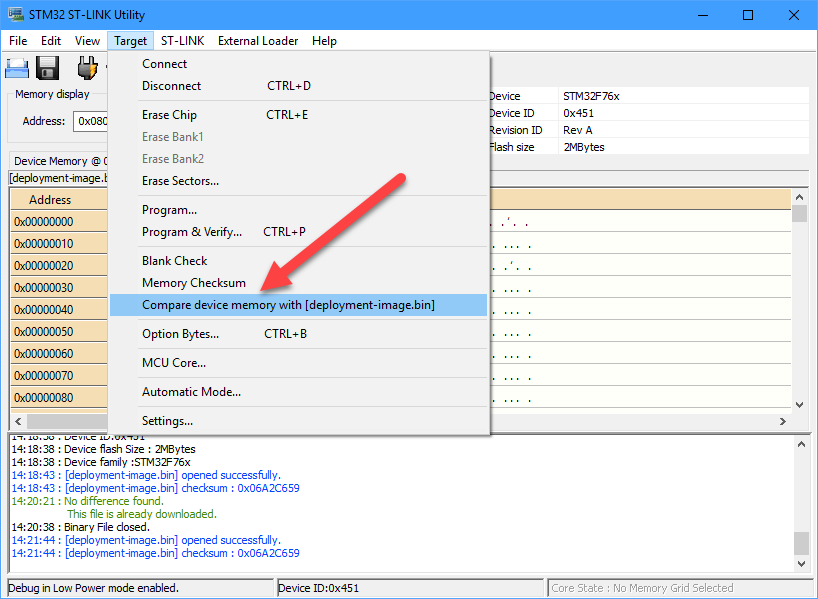The width and height of the screenshot is (818, 599).
Task: Select memory row 0x00000050
Action: coord(59,331)
